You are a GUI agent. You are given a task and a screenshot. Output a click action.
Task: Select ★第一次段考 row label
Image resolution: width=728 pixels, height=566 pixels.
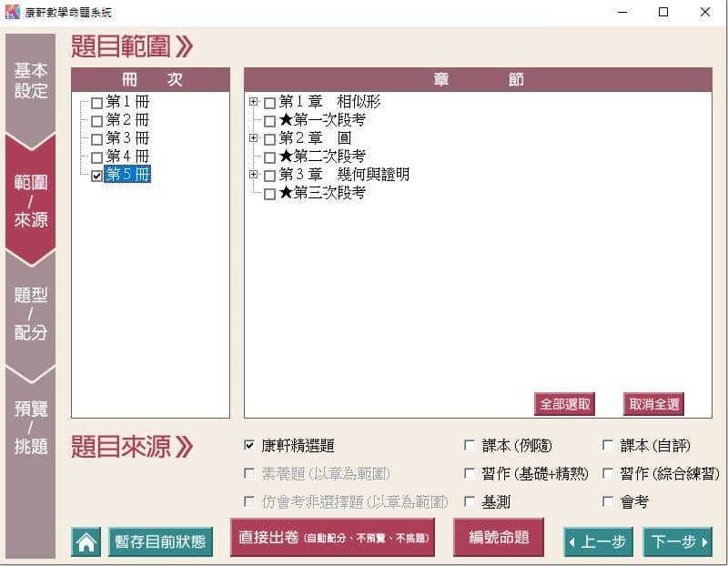(322, 120)
